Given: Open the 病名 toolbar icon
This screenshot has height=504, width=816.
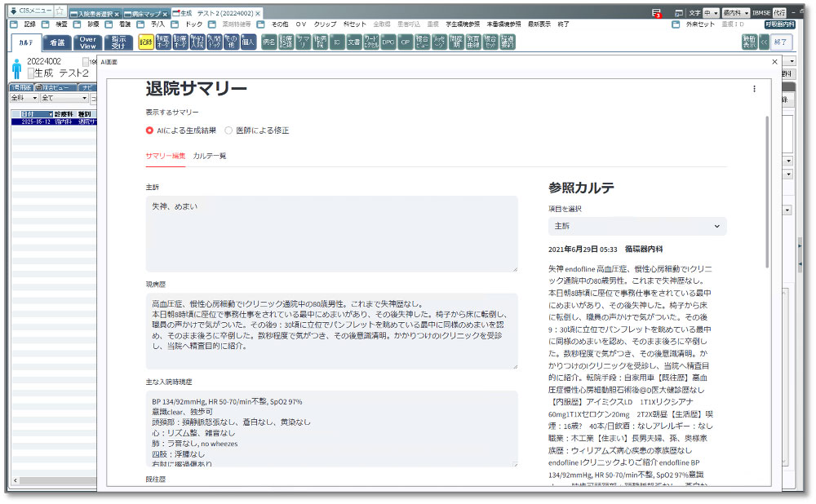Looking at the screenshot, I should 268,42.
